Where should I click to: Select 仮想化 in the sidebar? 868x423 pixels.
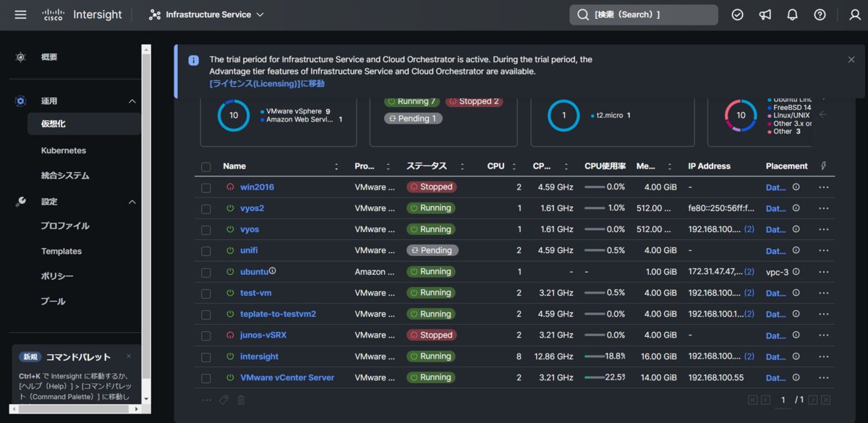pos(85,124)
